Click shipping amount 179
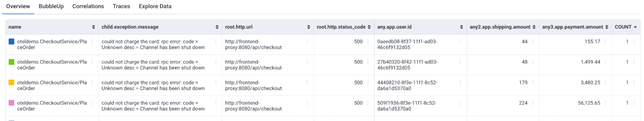 coord(523,82)
